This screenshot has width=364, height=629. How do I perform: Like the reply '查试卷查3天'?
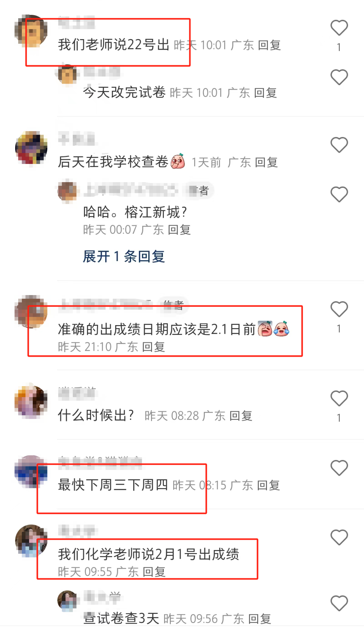339,603
